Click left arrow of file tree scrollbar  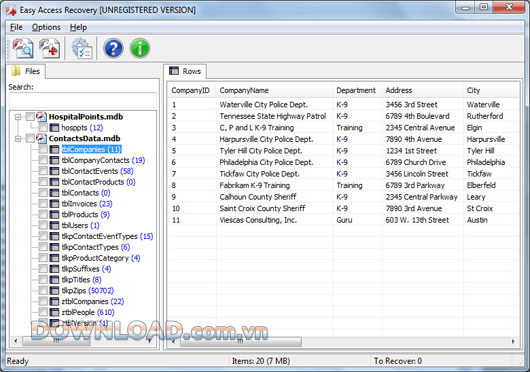(16, 341)
